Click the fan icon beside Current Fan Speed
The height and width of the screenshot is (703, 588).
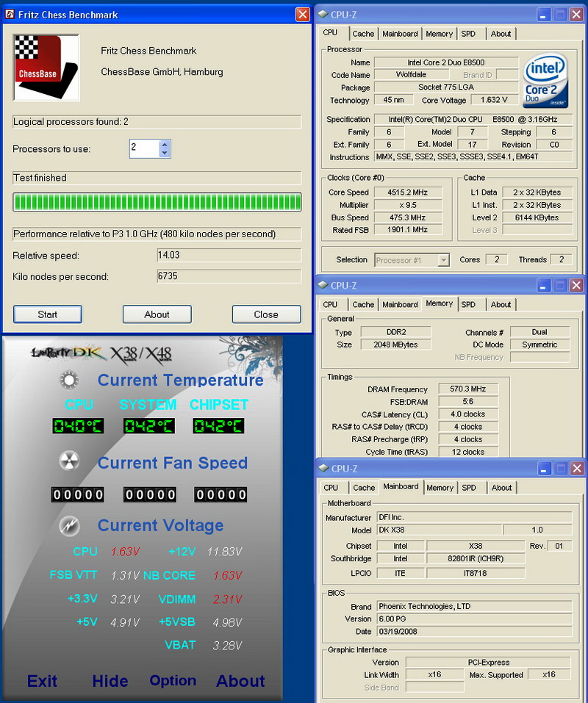coord(69,462)
